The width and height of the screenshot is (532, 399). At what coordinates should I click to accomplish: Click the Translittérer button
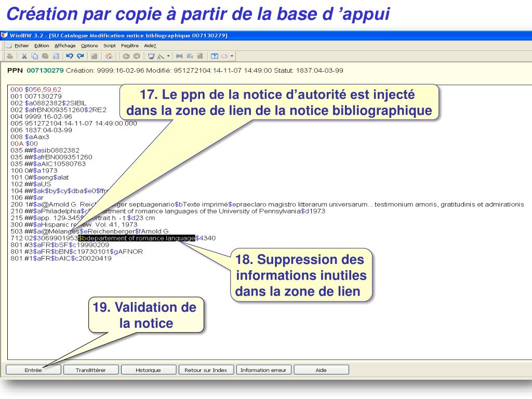pyautogui.click(x=91, y=370)
